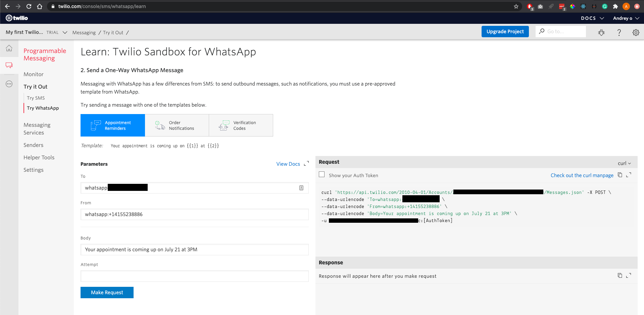Open the settings gear icon in header
This screenshot has width=644, height=315.
(x=636, y=32)
